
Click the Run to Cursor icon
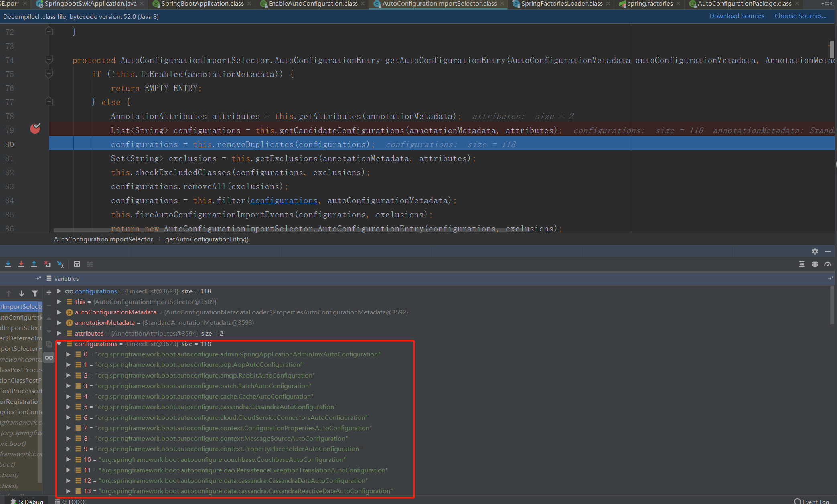(61, 264)
